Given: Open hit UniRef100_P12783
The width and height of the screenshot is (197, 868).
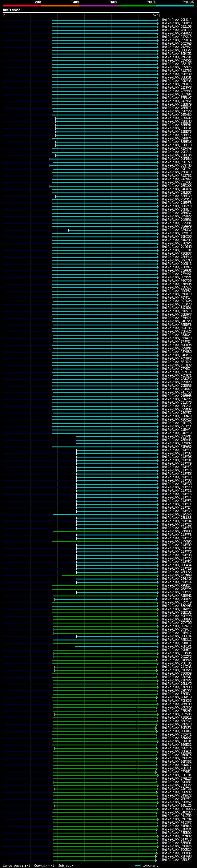Looking at the screenshot, I should pyautogui.click(x=177, y=71).
